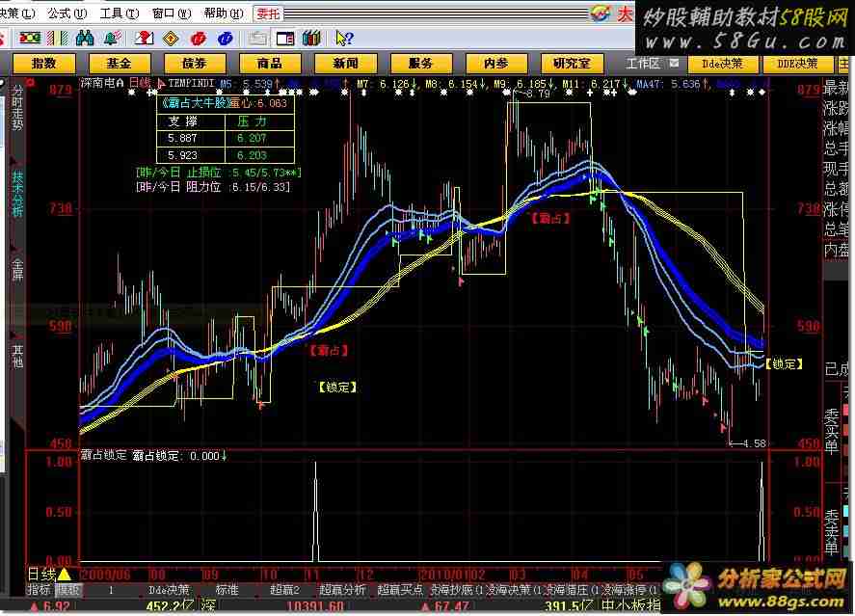855x616 pixels.
Task: Open the 研究室 button
Action: [x=571, y=63]
